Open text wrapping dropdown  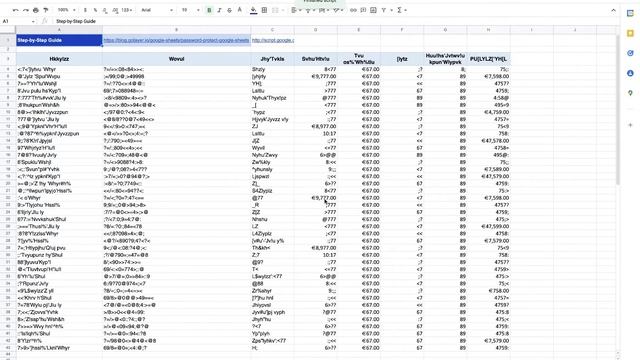click(x=323, y=10)
